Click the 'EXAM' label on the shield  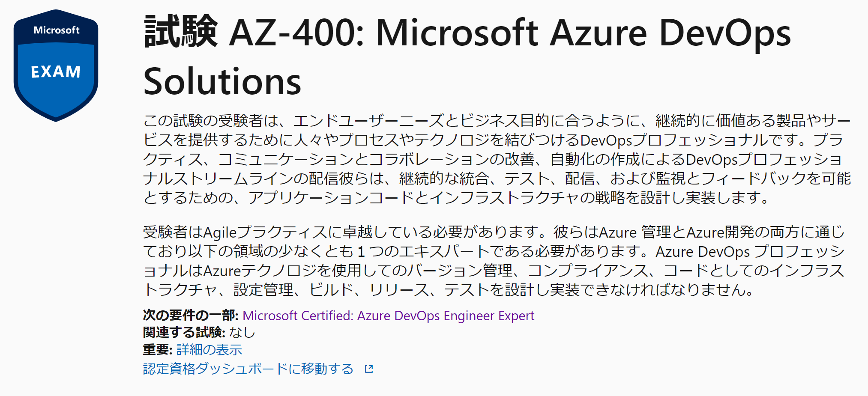(x=56, y=72)
